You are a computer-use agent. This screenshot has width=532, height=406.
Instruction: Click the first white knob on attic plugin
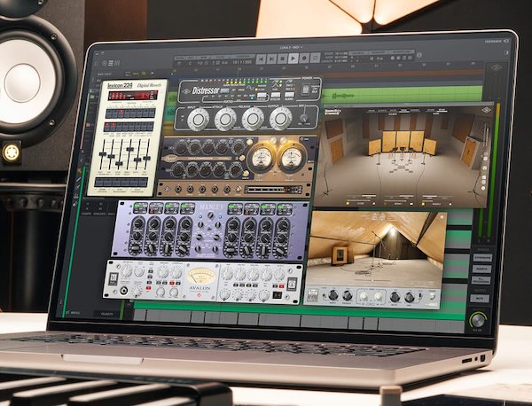click(x=364, y=296)
